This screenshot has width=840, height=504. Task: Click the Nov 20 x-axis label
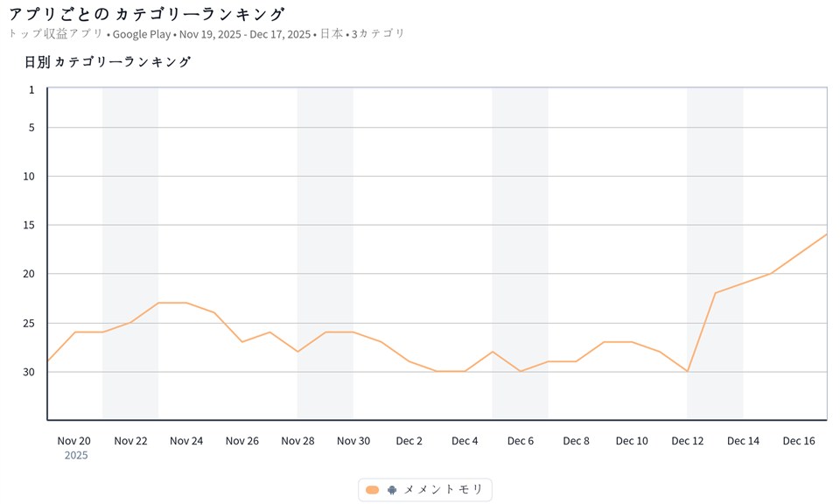click(x=74, y=441)
